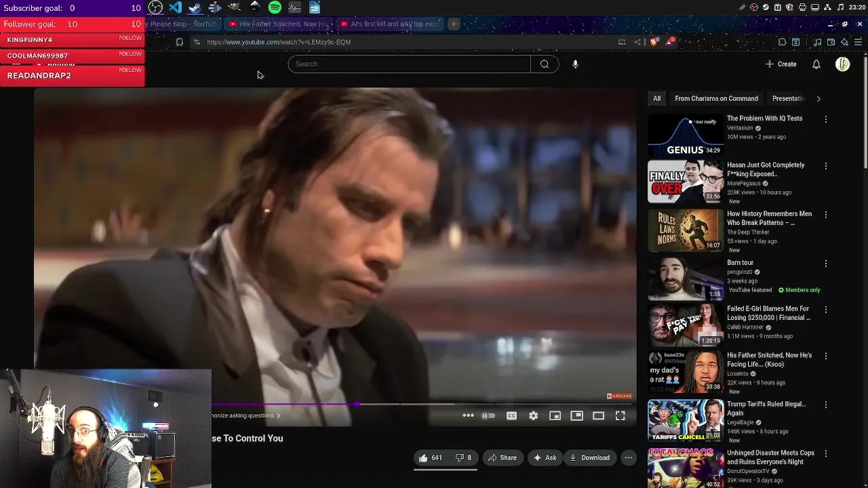Image resolution: width=868 pixels, height=488 pixels.
Task: Open options for How History Remembers Men video
Action: click(x=825, y=215)
